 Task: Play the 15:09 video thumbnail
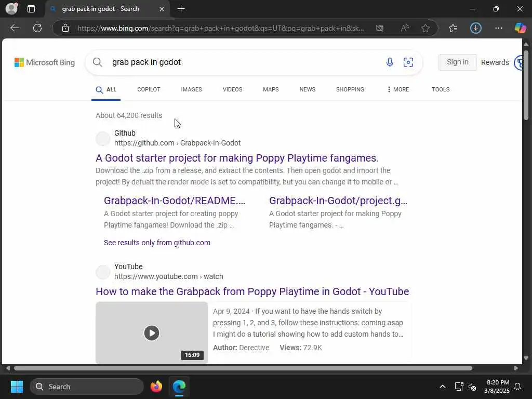152,333
